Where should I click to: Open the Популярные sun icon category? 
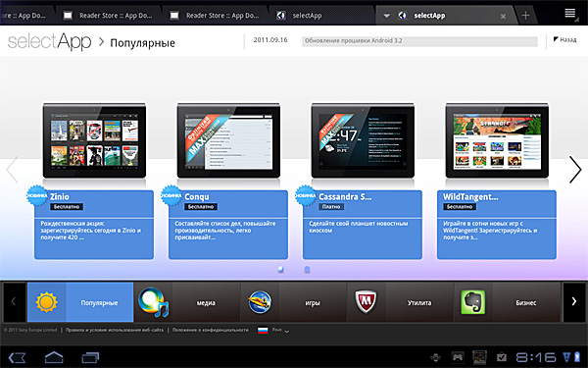(x=46, y=302)
